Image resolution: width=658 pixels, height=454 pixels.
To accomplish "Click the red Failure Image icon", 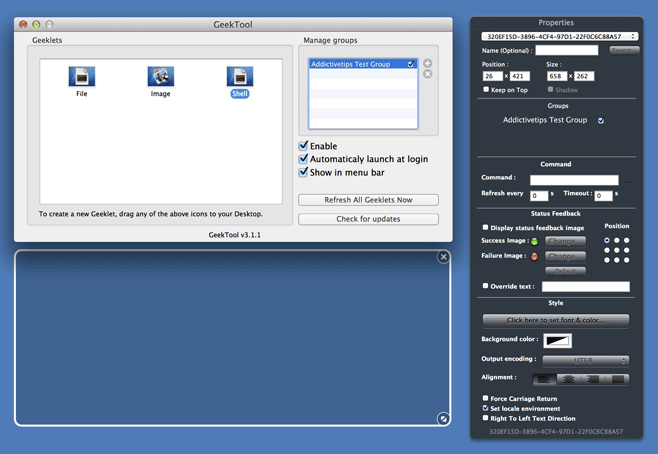I will click(x=534, y=256).
